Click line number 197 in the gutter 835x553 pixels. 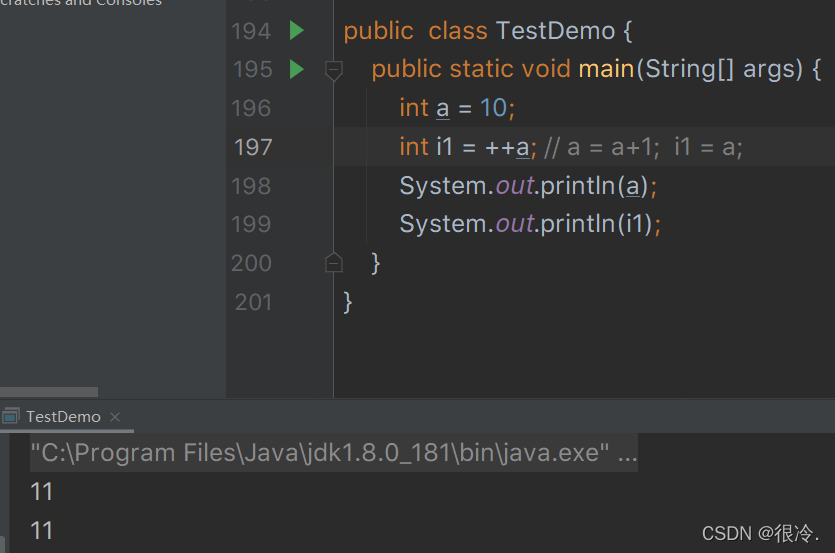tap(253, 147)
